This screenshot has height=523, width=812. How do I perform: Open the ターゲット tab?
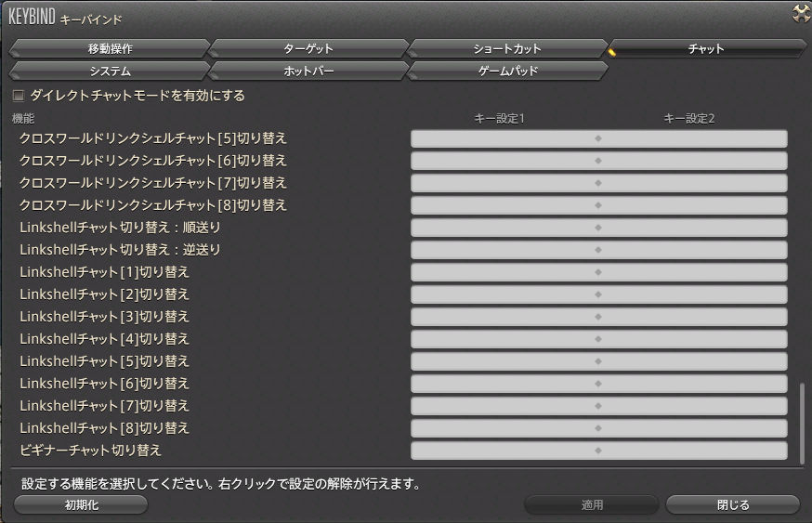pyautogui.click(x=308, y=48)
